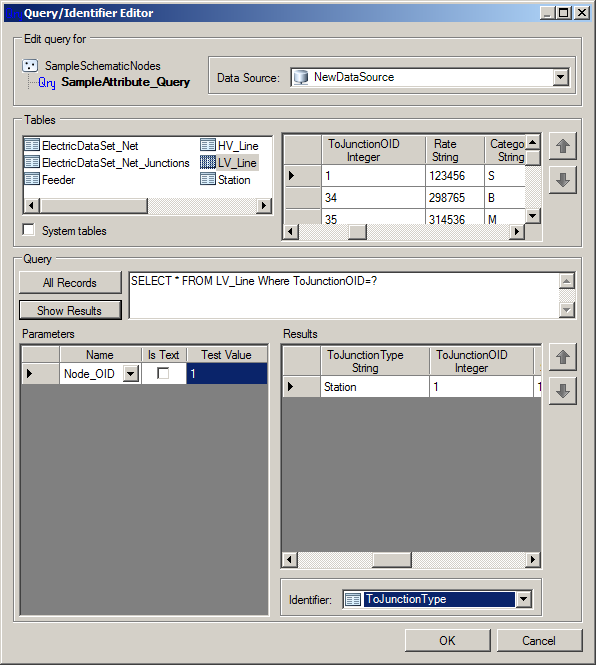Image resolution: width=596 pixels, height=665 pixels.
Task: Select the Node_OID parameter row header
Action: (x=40, y=374)
